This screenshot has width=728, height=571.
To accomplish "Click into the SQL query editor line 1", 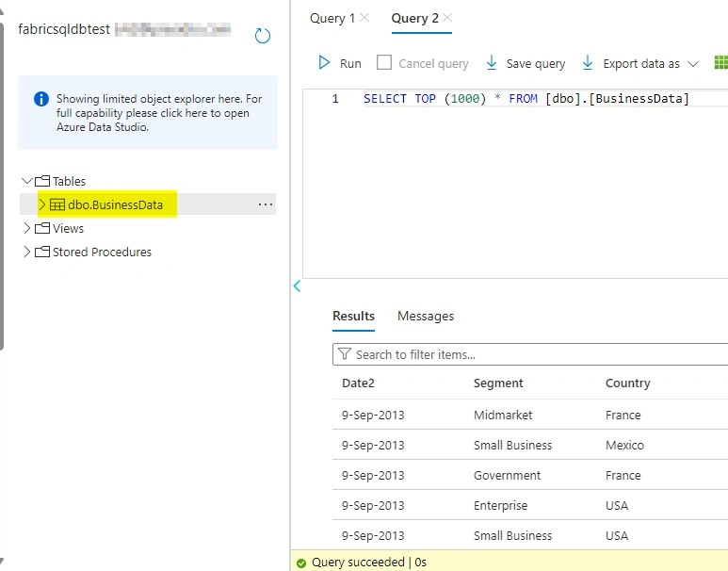I will point(526,99).
